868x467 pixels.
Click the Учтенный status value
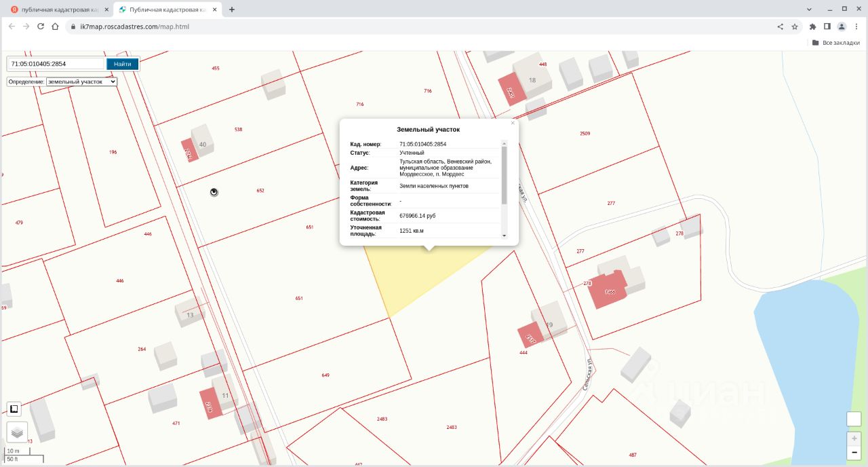click(x=412, y=153)
